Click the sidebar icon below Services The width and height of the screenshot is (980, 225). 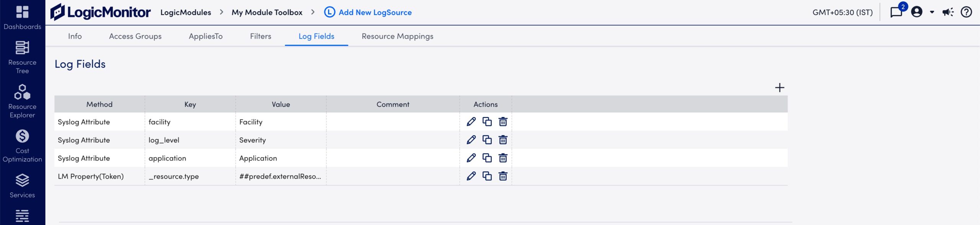click(x=22, y=216)
